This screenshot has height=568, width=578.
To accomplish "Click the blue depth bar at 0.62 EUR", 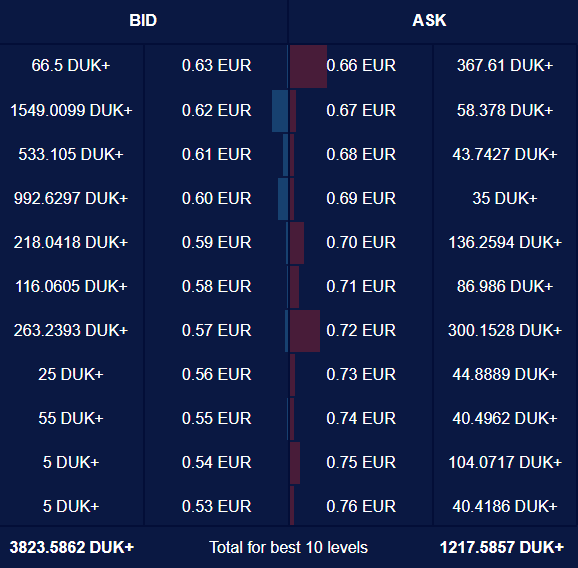I will [280, 111].
